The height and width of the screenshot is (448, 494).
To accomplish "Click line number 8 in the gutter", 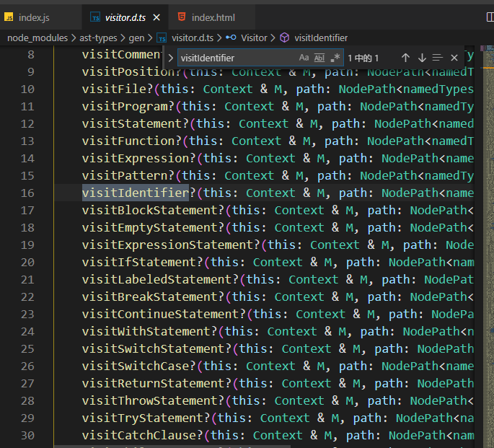I will click(31, 55).
